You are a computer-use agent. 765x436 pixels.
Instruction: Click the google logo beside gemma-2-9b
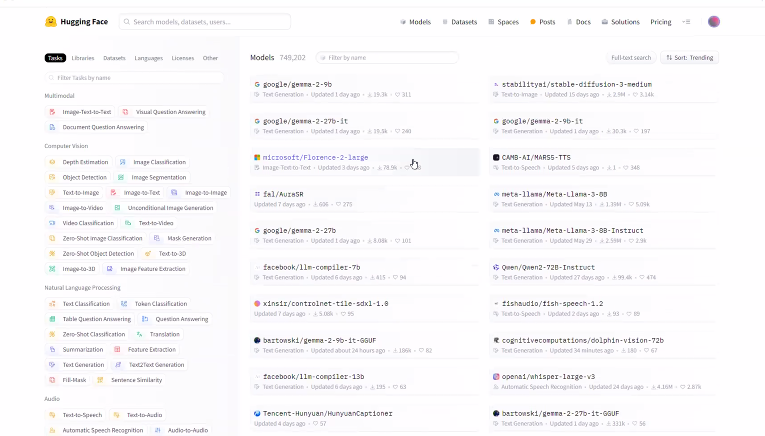coord(257,84)
